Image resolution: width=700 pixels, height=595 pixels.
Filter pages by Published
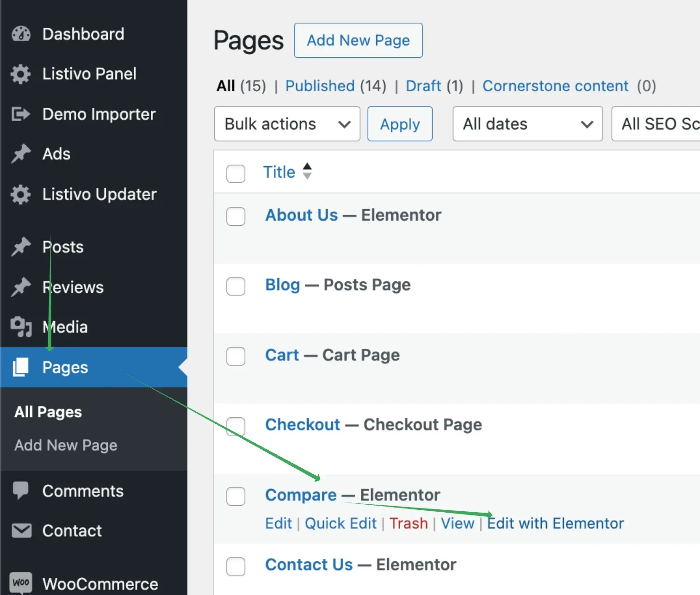(x=320, y=86)
